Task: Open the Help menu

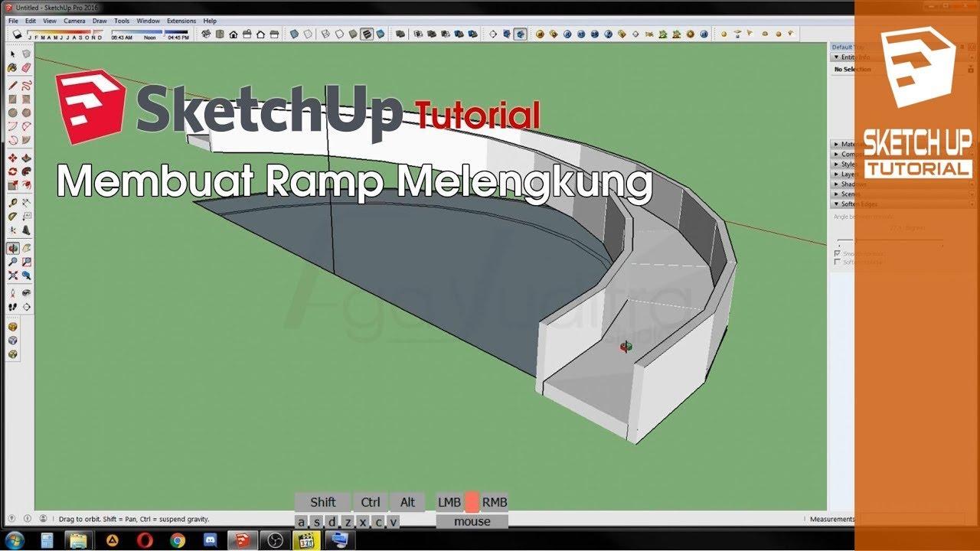Action: [x=210, y=21]
